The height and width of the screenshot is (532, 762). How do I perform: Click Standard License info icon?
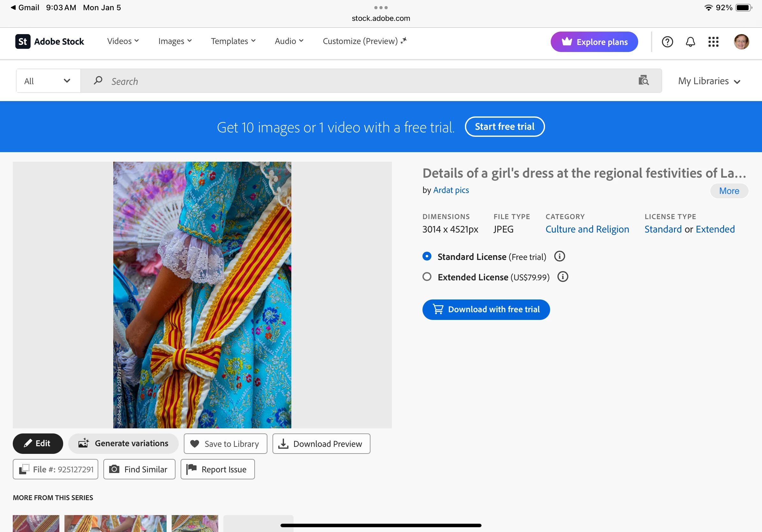560,256
